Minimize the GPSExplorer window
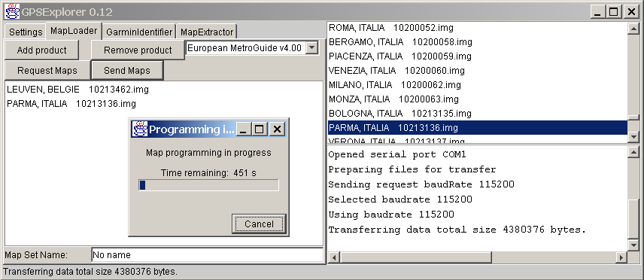 coord(597,11)
